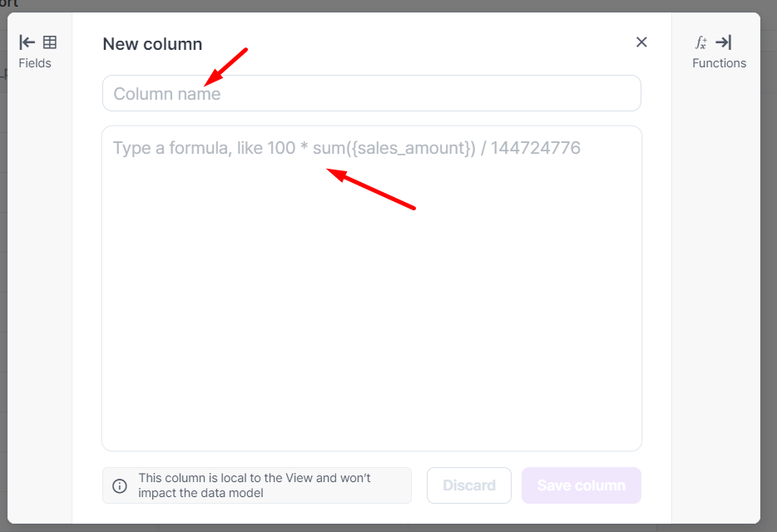Image resolution: width=777 pixels, height=532 pixels.
Task: Click the collapse arrow icon above Fields
Action: click(x=27, y=42)
